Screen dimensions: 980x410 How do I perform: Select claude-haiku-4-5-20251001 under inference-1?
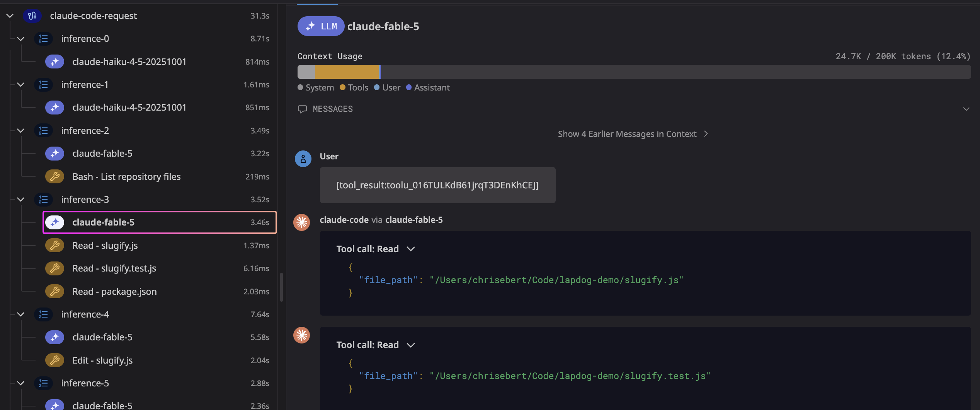point(159,108)
